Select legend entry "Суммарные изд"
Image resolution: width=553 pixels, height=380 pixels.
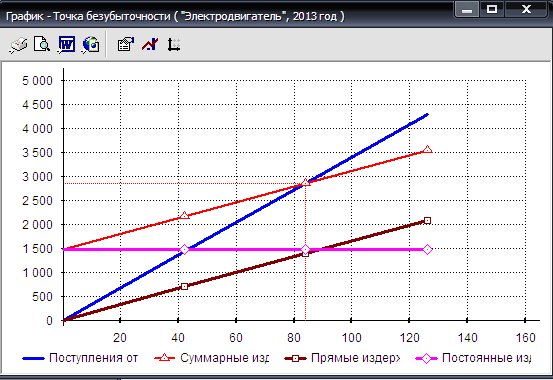coord(224,358)
